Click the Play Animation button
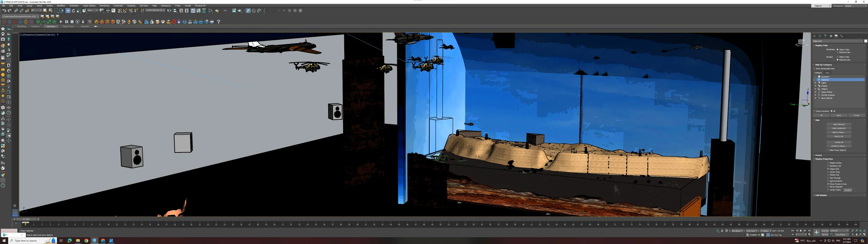The width and height of the screenshot is (868, 244). point(801,231)
